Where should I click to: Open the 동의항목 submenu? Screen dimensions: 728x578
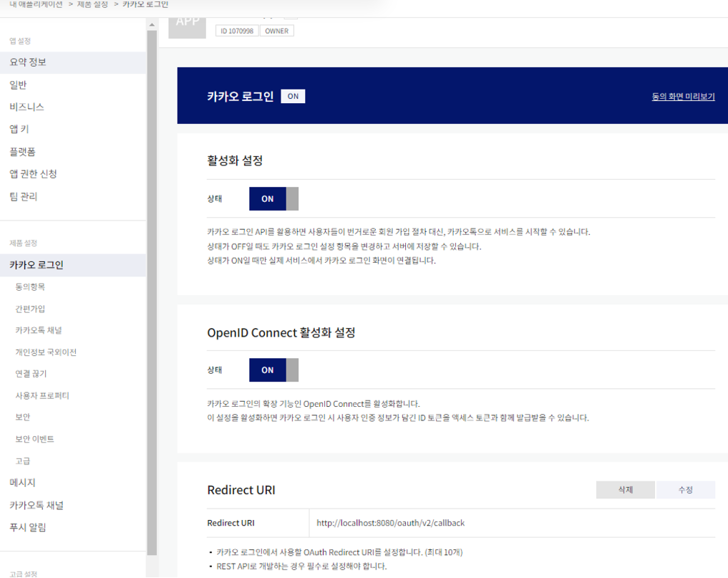tap(30, 286)
